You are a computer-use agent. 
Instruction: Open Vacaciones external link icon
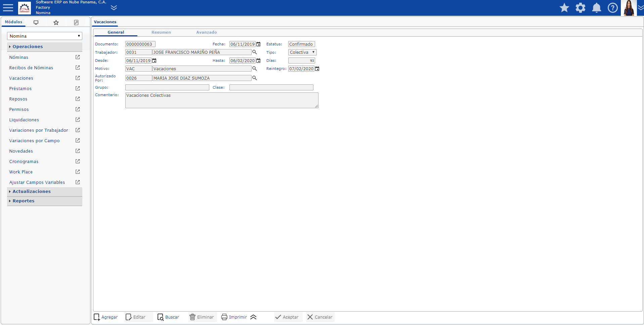pyautogui.click(x=78, y=78)
